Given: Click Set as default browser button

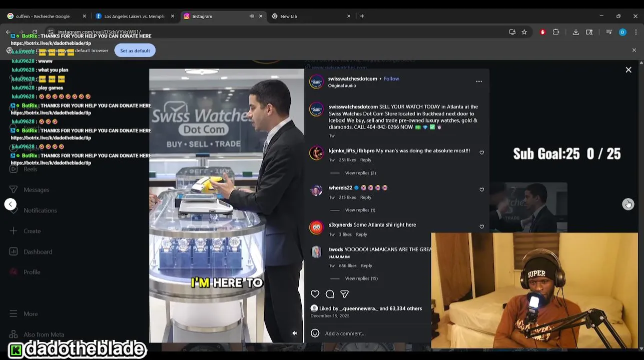Looking at the screenshot, I should [x=135, y=50].
